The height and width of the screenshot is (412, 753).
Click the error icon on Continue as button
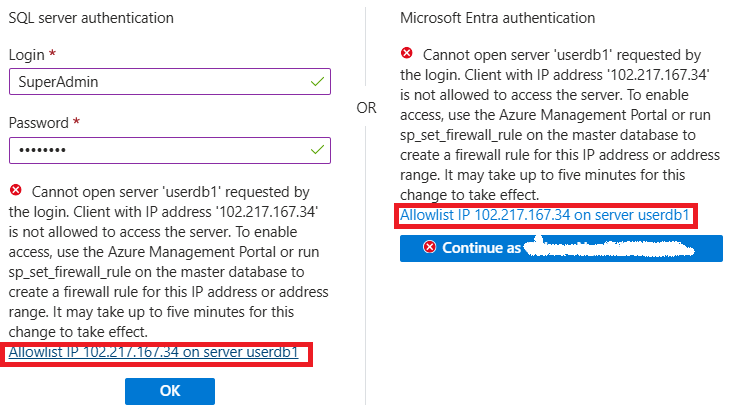point(429,247)
